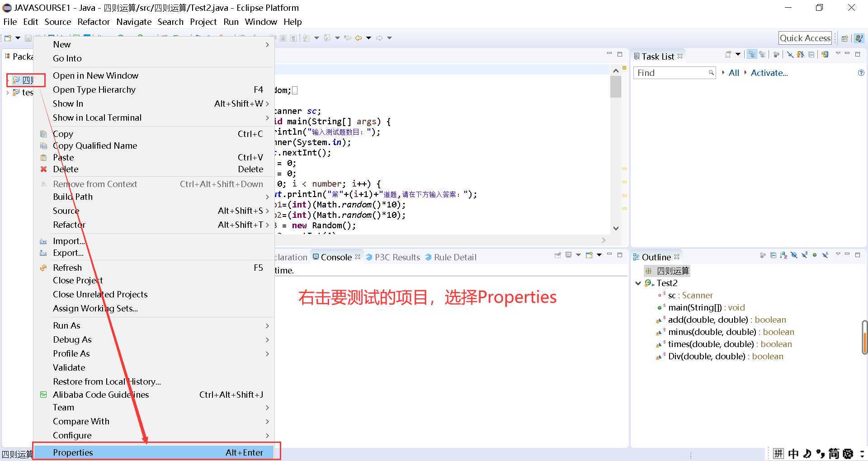Click the IME 简 simplified toggle
Viewport: 868px width, 461px height.
tap(834, 453)
